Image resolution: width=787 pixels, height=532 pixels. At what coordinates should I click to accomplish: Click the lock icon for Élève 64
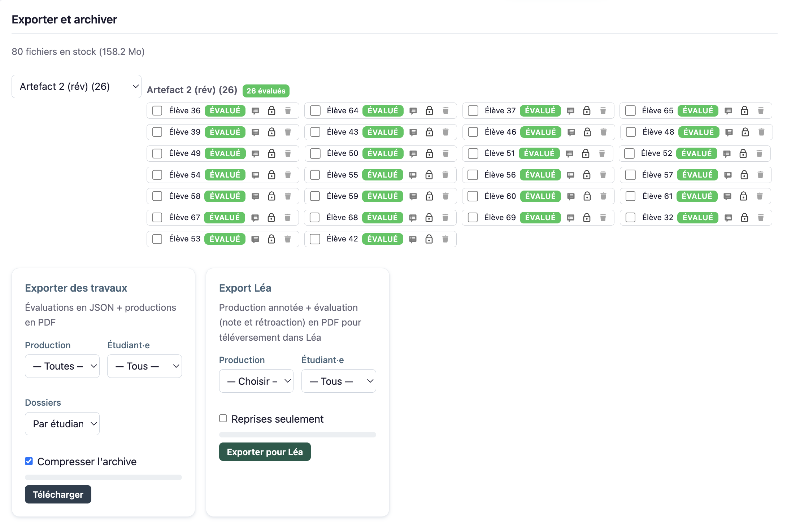point(429,111)
